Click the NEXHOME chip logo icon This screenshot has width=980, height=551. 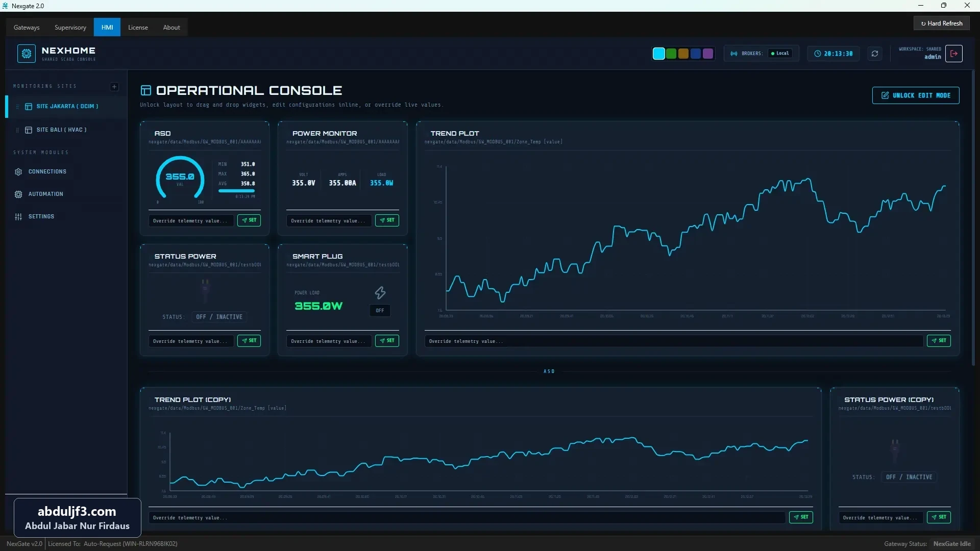pyautogui.click(x=27, y=54)
